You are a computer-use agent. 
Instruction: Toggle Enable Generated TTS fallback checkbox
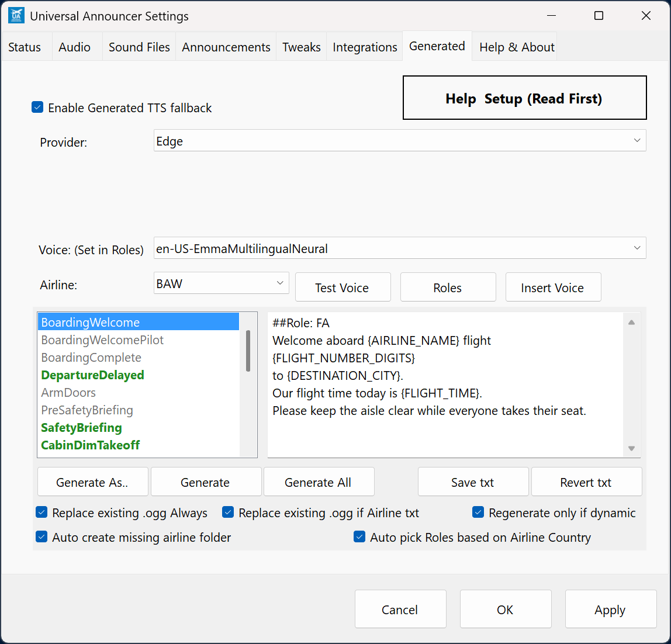(x=37, y=108)
